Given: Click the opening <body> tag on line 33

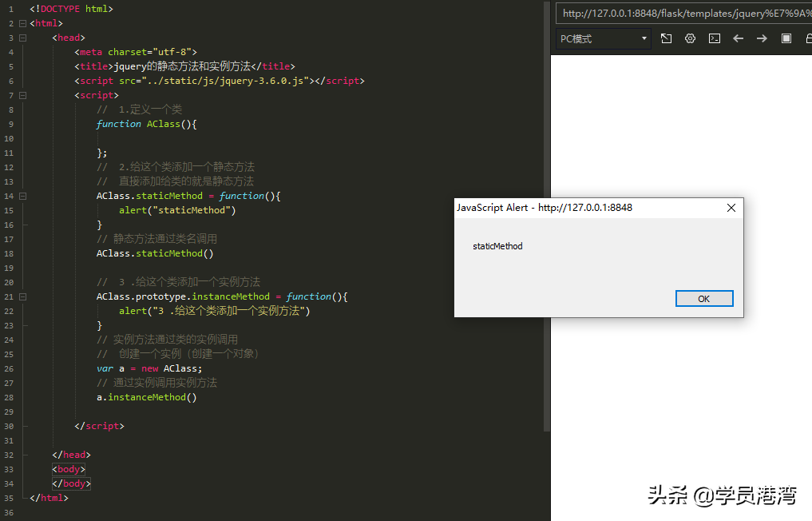Looking at the screenshot, I should [x=69, y=469].
